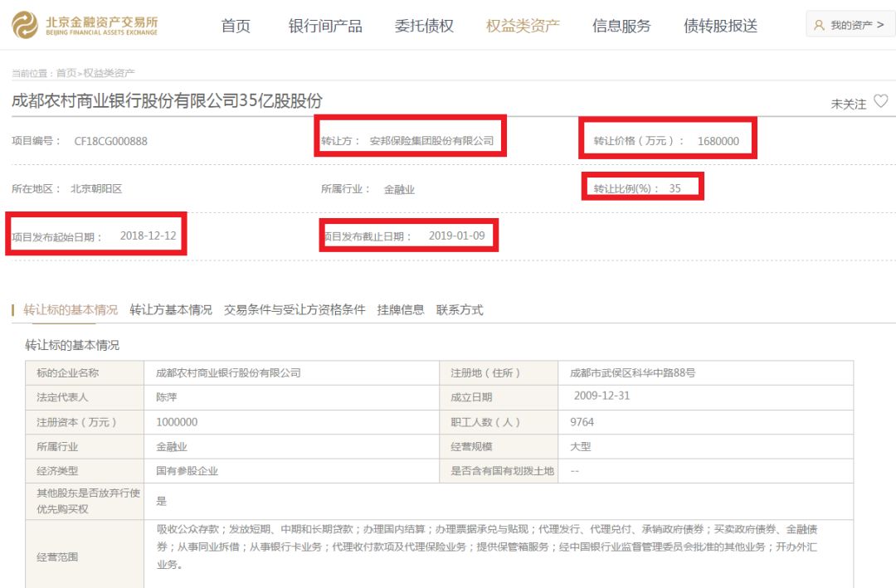Screen dimensions: 896x588
Task: Open the 我的资产 account button
Action: click(x=850, y=25)
